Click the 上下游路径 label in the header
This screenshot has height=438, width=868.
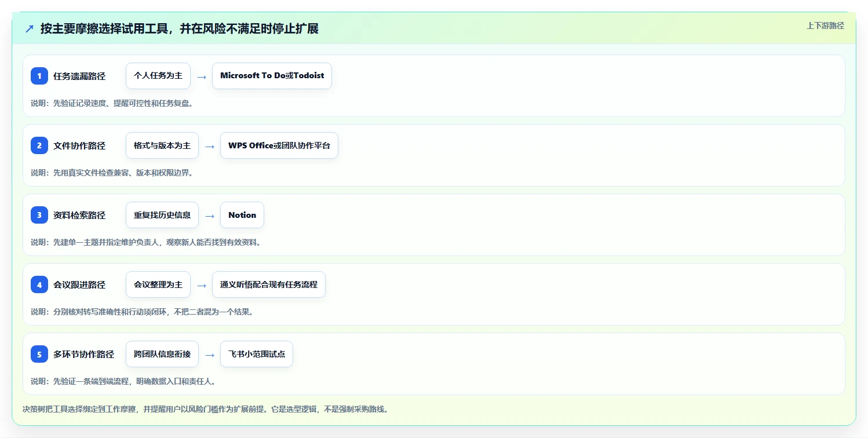tap(825, 25)
